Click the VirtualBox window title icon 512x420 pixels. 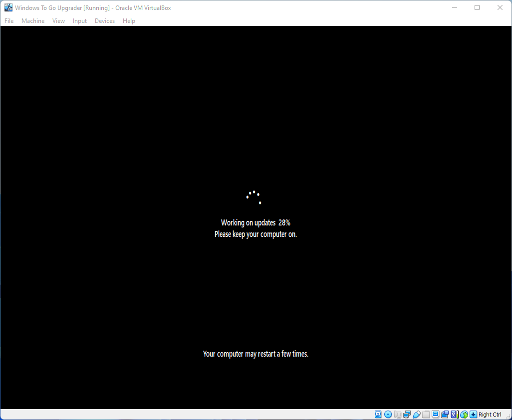tap(8, 7)
